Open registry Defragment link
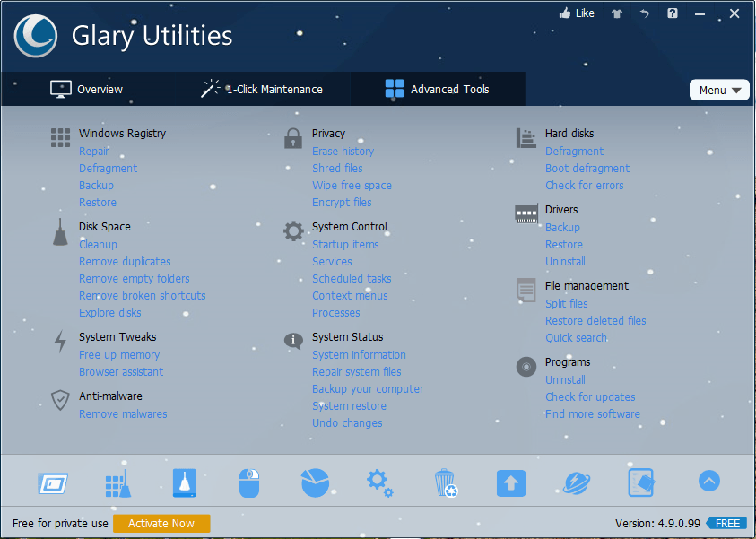 pos(108,169)
